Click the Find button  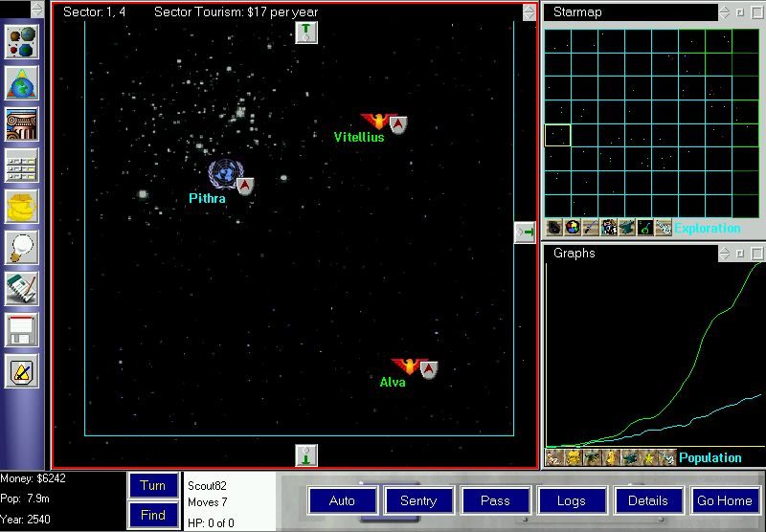153,515
